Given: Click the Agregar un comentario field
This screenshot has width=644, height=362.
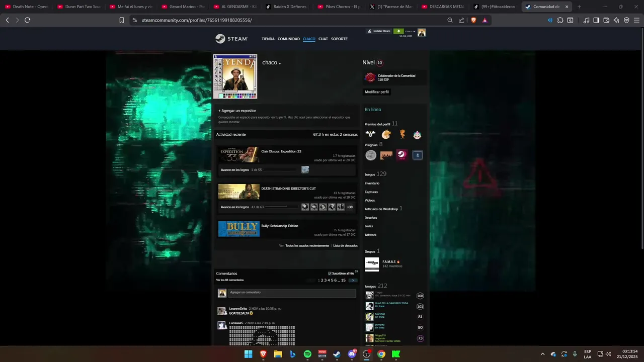Looking at the screenshot, I should point(292,293).
